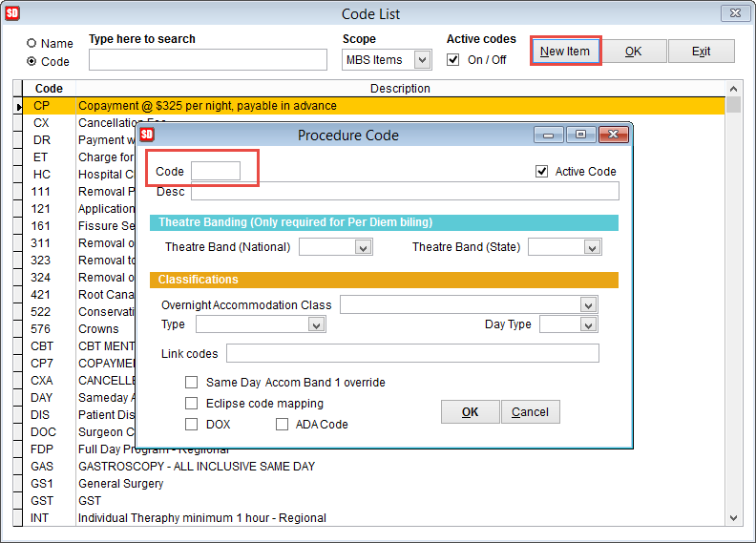Select the CP Copayment row
This screenshot has width=756, height=543.
coord(374,106)
